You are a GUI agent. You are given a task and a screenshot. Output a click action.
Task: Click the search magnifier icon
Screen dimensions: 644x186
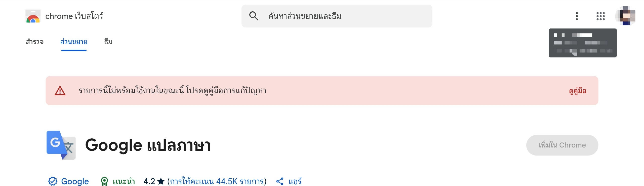coord(254,16)
